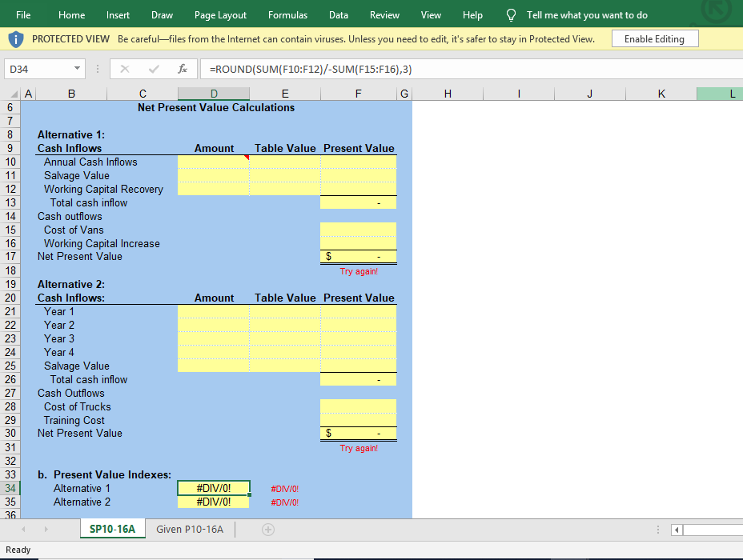
Task: Click the Tell me lightbulb icon
Action: point(511,15)
